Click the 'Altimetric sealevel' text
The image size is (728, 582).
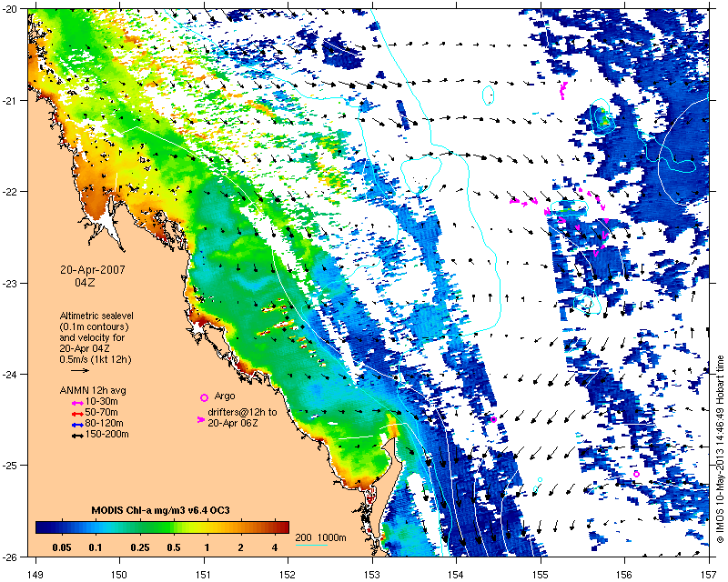click(96, 316)
